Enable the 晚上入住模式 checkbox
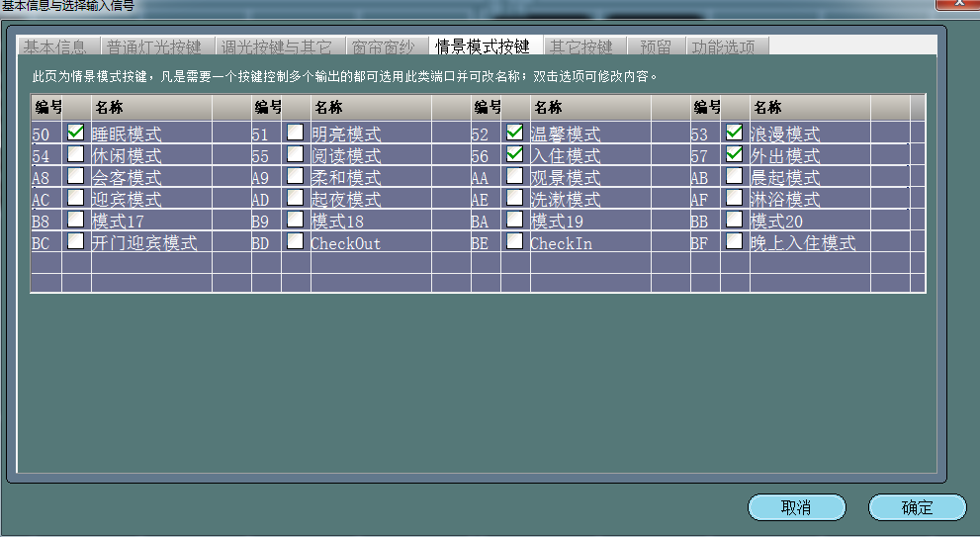980x537 pixels. pyautogui.click(x=734, y=240)
